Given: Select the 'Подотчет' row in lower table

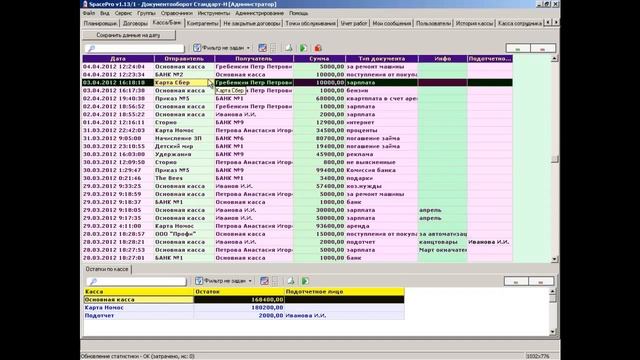Looking at the screenshot, I should tap(244, 316).
